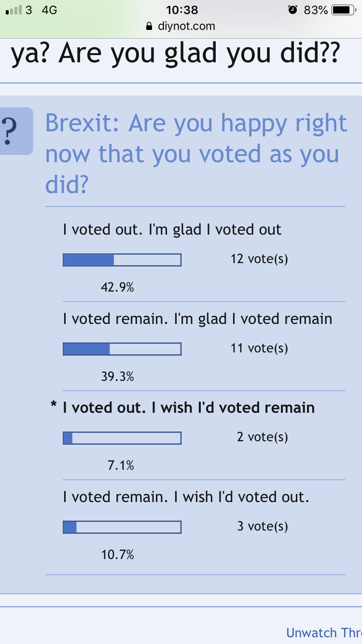Tap starred option "I wish I'd voted remain"

pyautogui.click(x=189, y=407)
